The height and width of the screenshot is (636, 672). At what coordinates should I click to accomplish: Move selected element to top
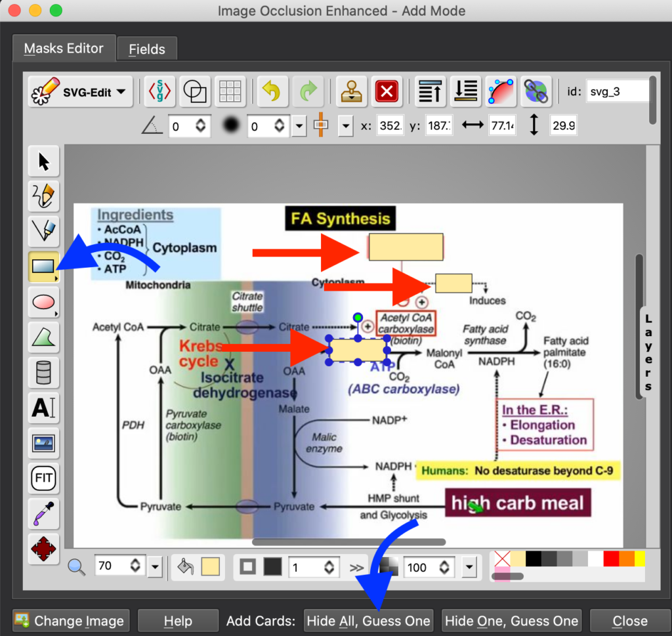[x=430, y=91]
